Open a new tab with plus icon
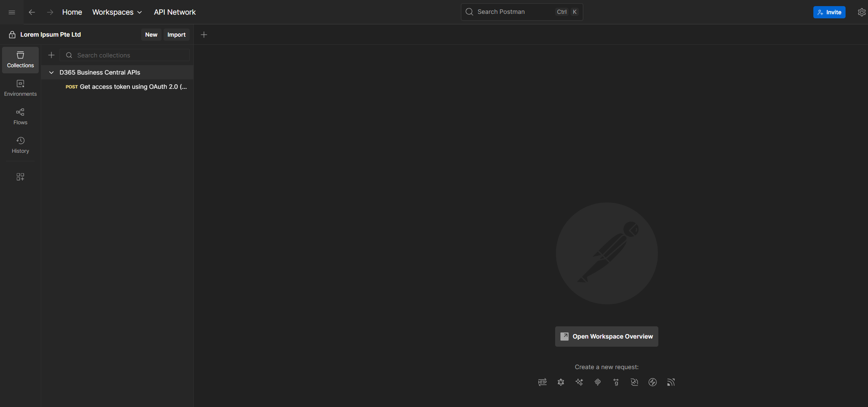Image resolution: width=868 pixels, height=407 pixels. (204, 35)
